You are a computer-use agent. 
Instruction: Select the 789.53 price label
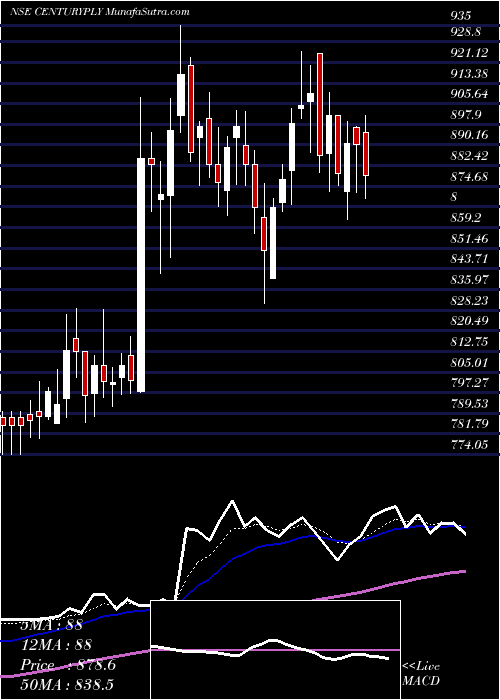[x=469, y=404]
